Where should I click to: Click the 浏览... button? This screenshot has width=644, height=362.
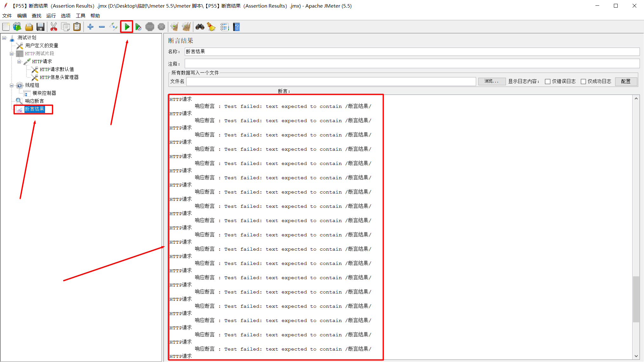click(x=491, y=82)
